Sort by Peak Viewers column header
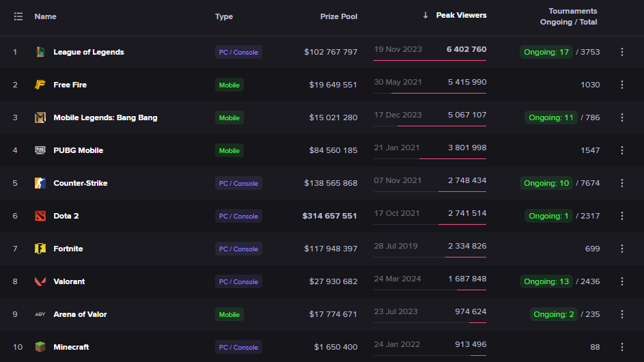This screenshot has width=644, height=362. (461, 15)
